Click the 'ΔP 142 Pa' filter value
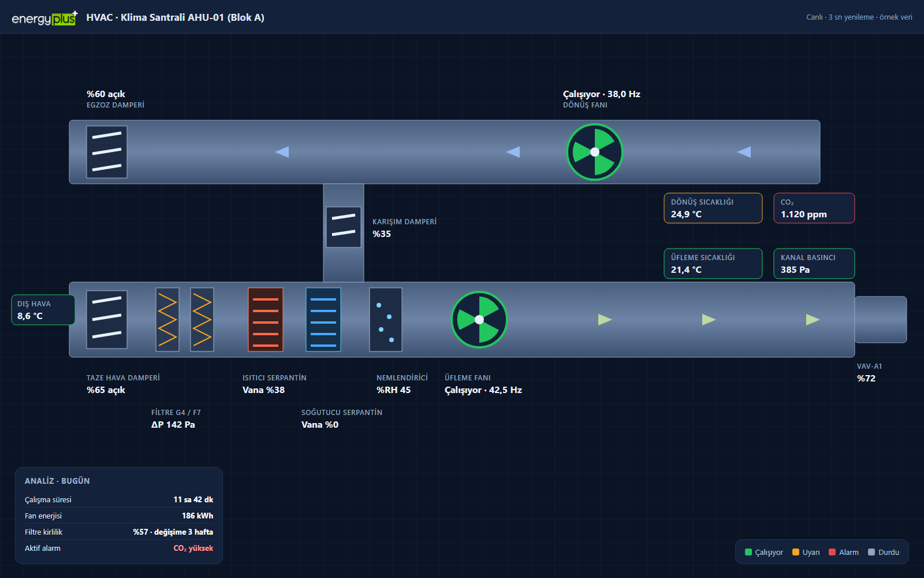The image size is (924, 578). [173, 424]
